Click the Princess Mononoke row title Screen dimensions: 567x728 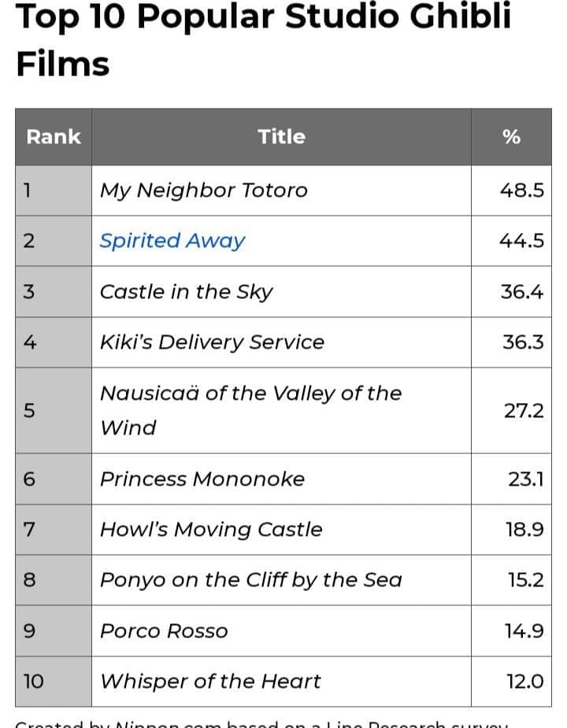pos(202,479)
